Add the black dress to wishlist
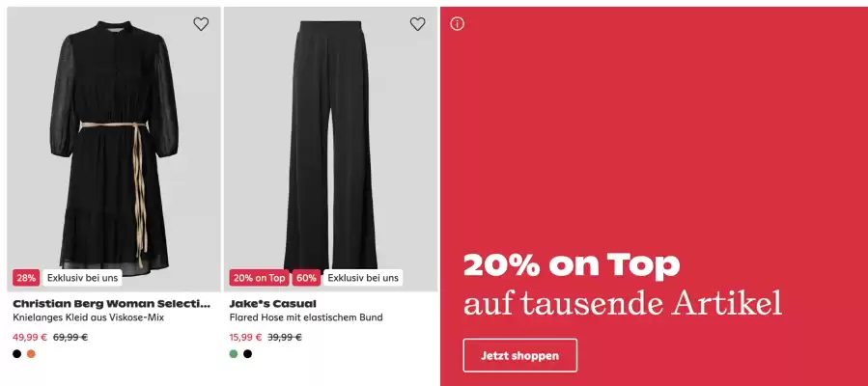The width and height of the screenshot is (868, 386). pyautogui.click(x=201, y=24)
